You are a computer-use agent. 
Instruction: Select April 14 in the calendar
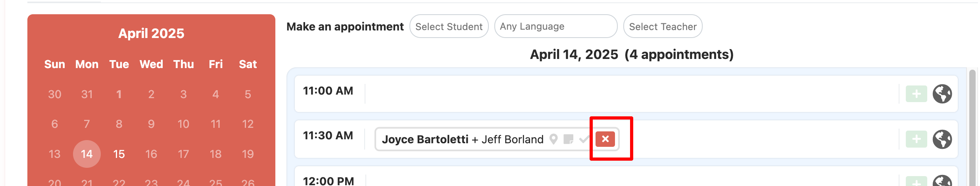87,154
